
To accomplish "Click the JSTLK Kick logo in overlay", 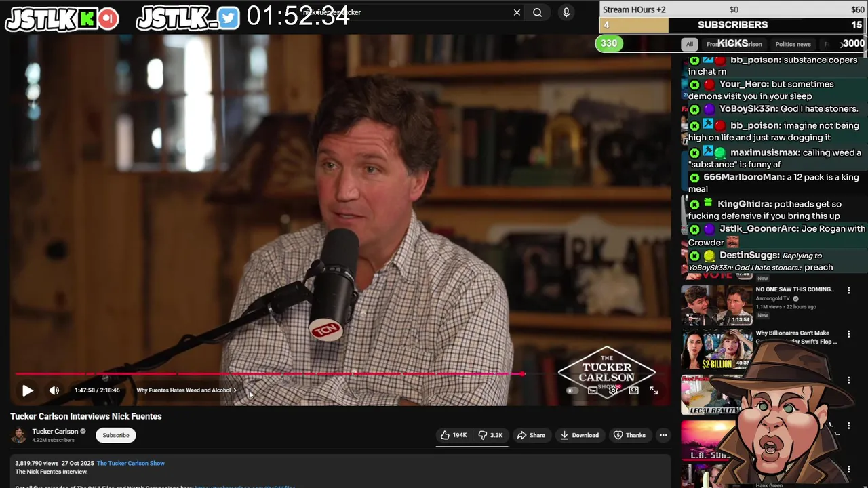I will pos(62,19).
